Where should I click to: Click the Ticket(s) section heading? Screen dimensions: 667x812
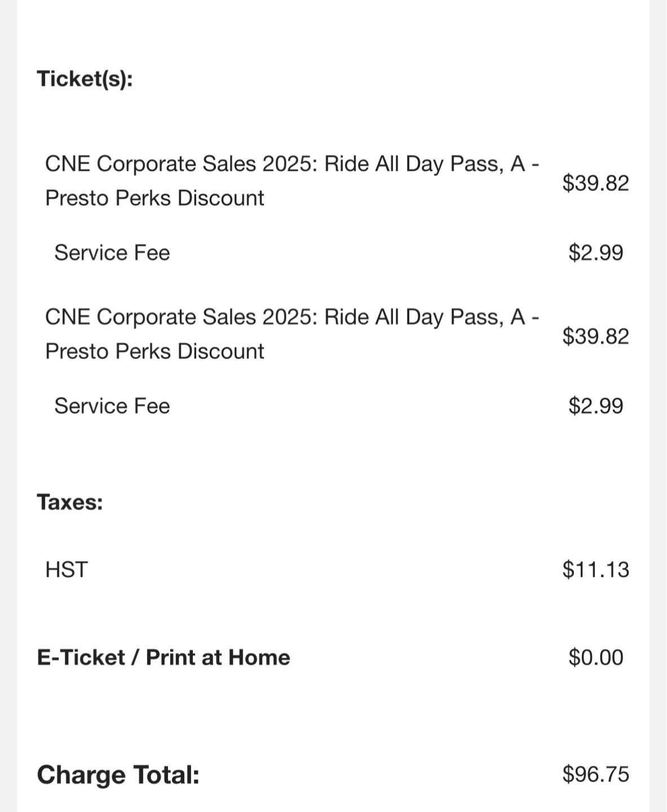[x=85, y=78]
